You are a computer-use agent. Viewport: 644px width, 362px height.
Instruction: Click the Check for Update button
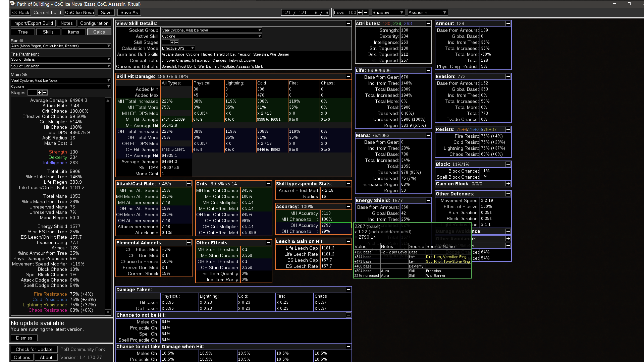tap(34, 349)
